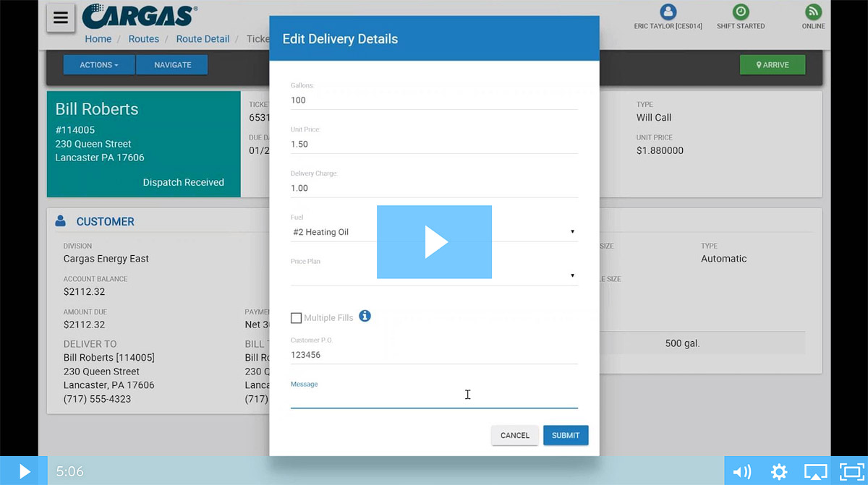868x485 pixels.
Task: Open the Eric Taylor user profile icon
Action: (668, 12)
